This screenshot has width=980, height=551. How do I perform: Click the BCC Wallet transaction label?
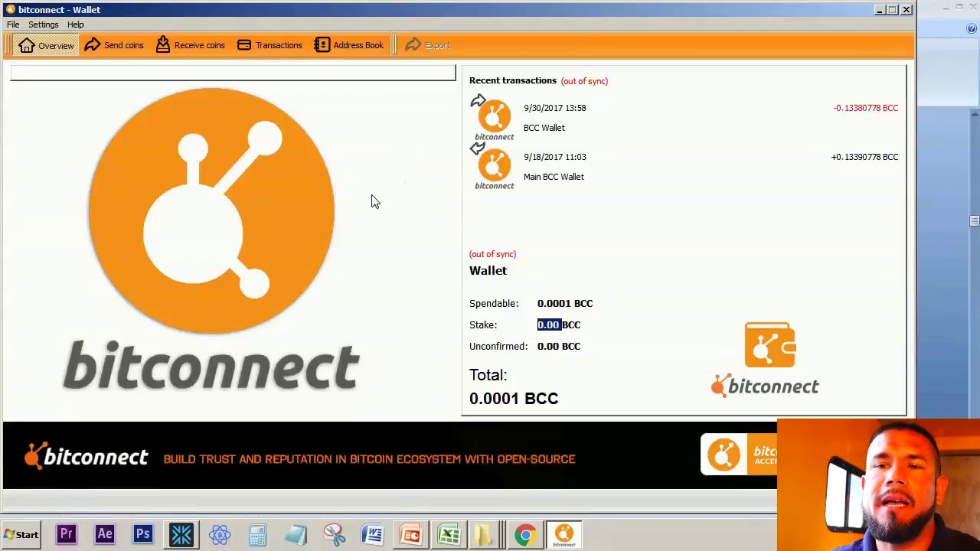click(544, 128)
